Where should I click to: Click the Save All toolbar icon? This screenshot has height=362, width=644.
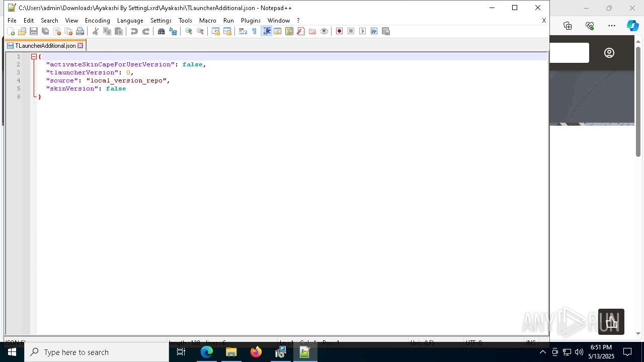[45, 31]
